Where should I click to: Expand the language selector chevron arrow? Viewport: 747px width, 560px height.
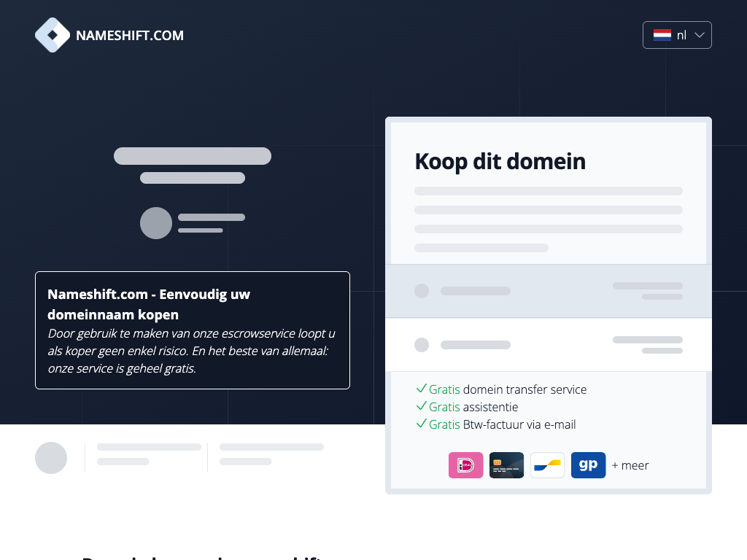pos(699,35)
